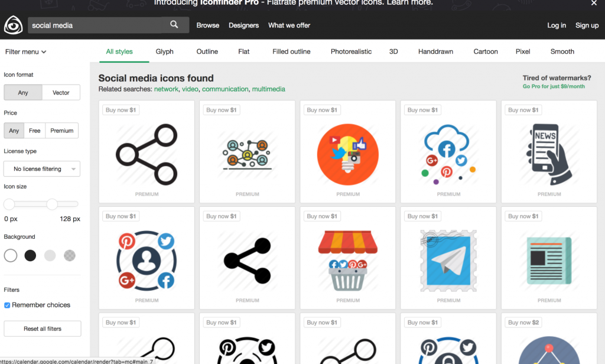Filter price to Free
605x364 pixels.
coord(34,131)
